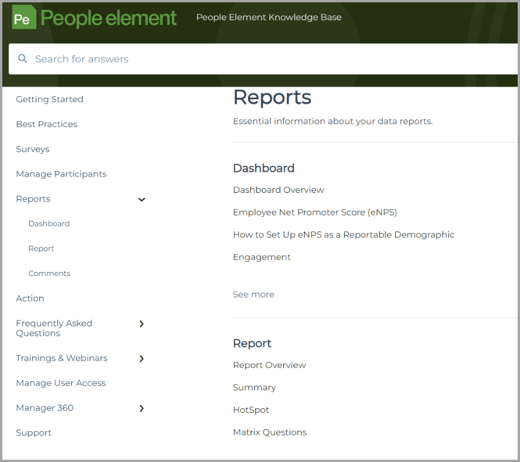This screenshot has height=462, width=520.
Task: Open Getting Started in the sidebar
Action: (50, 99)
